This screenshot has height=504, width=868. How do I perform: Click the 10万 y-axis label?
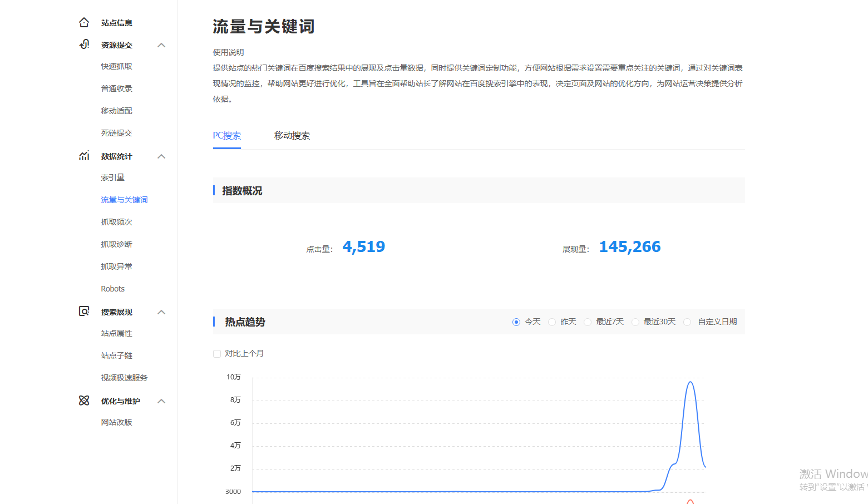pos(234,377)
